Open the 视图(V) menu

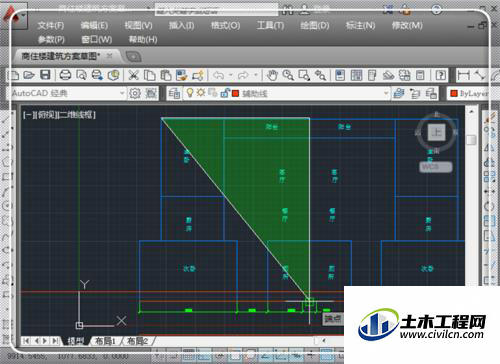click(x=138, y=25)
